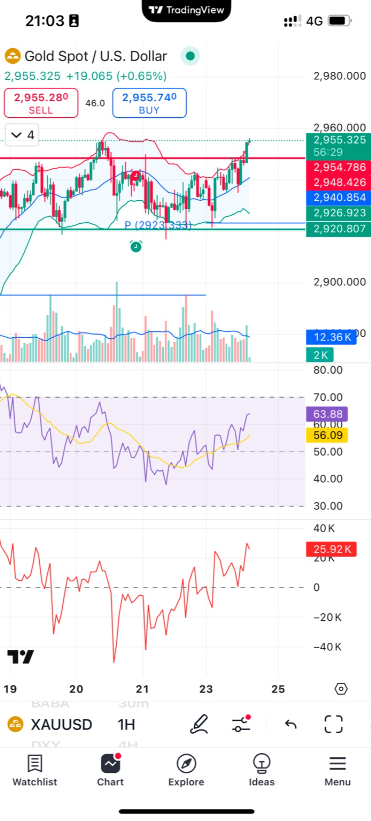Tap the battery indicator in status bar

340,21
